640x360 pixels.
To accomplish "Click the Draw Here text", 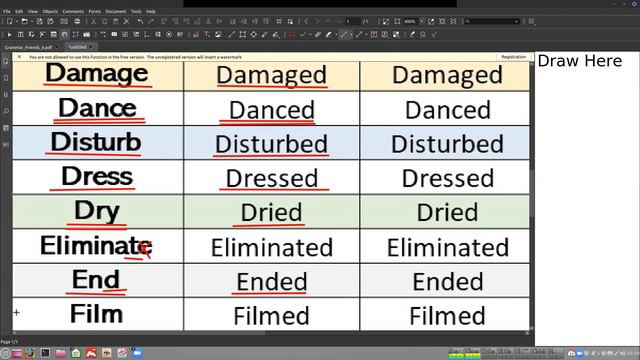I will pos(580,61).
